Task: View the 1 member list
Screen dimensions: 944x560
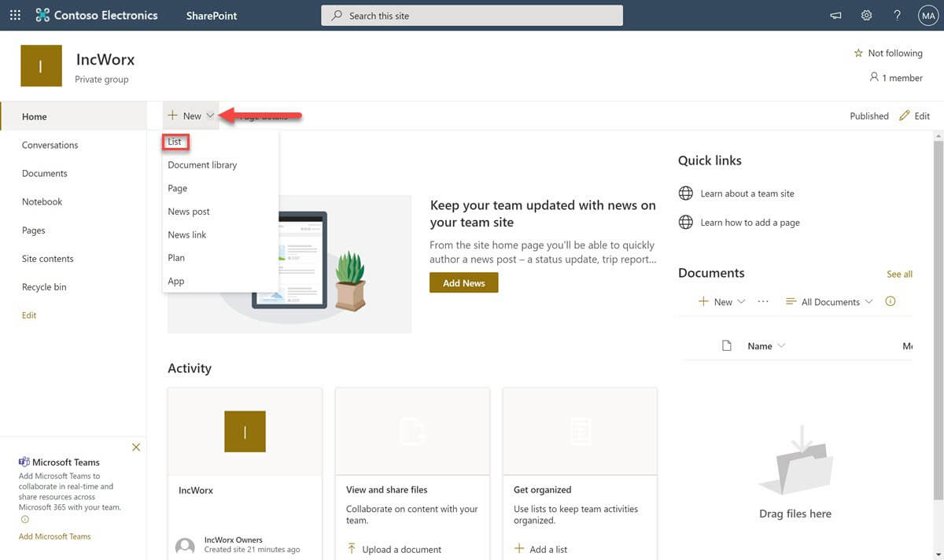Action: (895, 78)
